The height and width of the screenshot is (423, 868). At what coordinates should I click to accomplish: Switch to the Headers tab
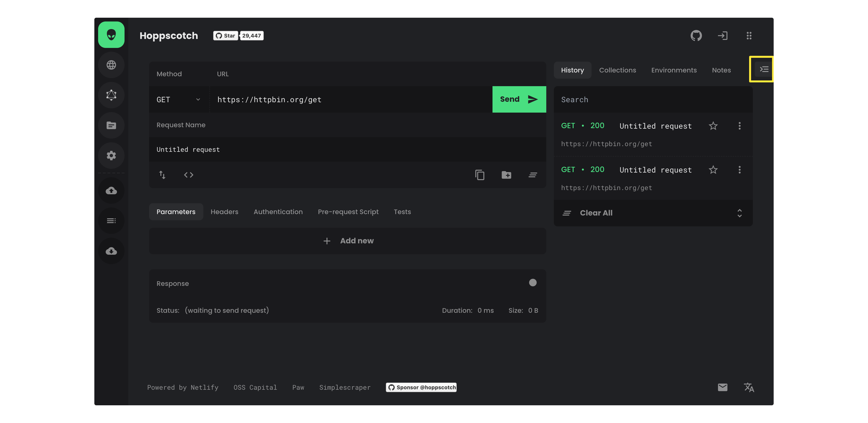click(x=224, y=212)
